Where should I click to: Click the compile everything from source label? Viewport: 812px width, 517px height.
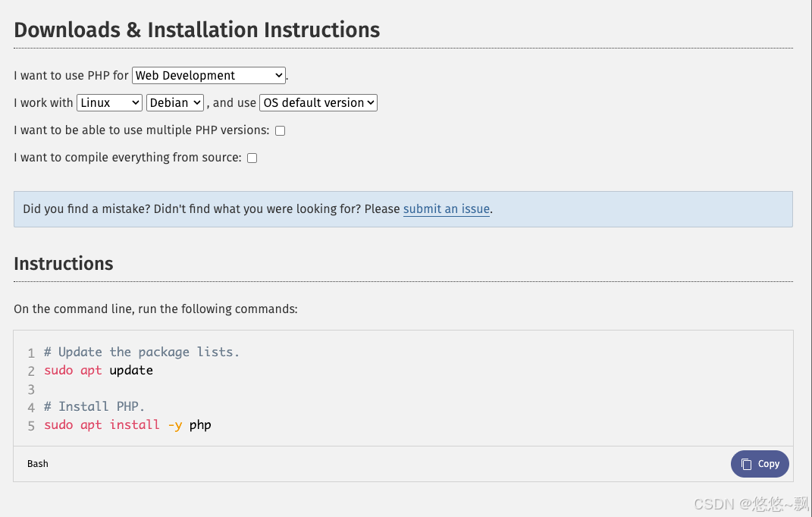(127, 158)
